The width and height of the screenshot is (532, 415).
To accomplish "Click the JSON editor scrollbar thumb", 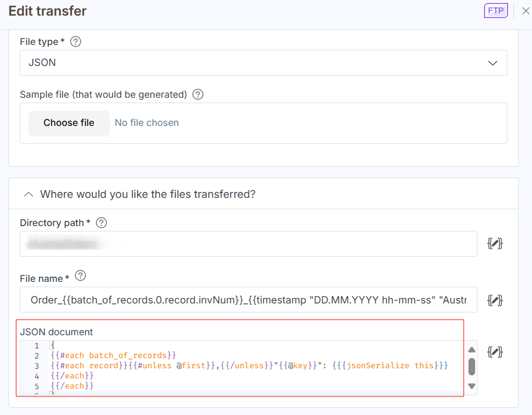I will pos(471,366).
